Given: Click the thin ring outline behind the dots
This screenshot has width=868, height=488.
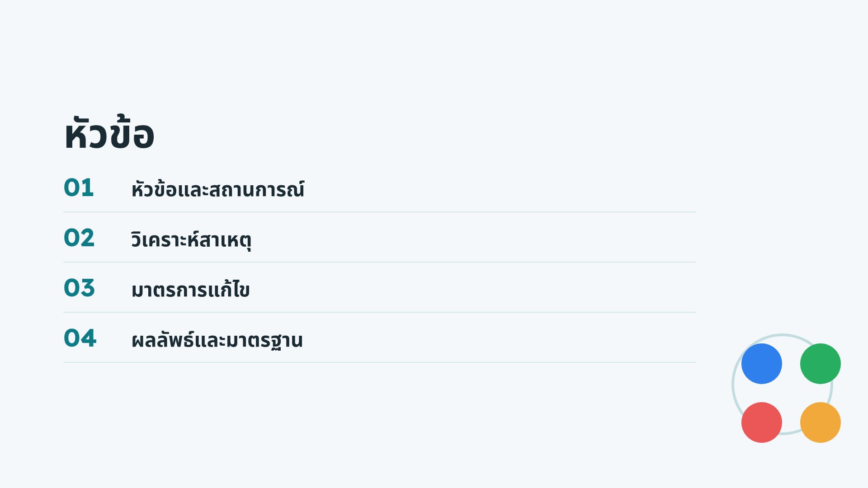Looking at the screenshot, I should click(x=733, y=384).
